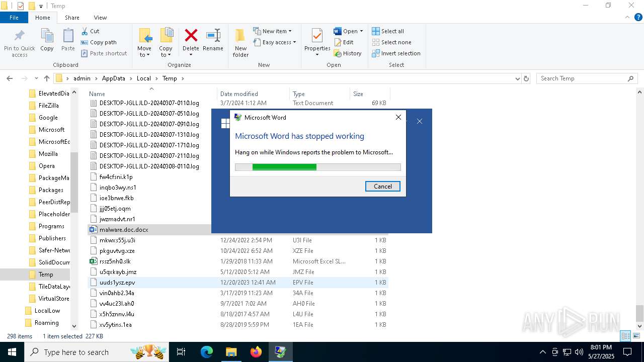The image size is (644, 362).
Task: Select the FileZilla folder in sidebar
Action: point(48,106)
